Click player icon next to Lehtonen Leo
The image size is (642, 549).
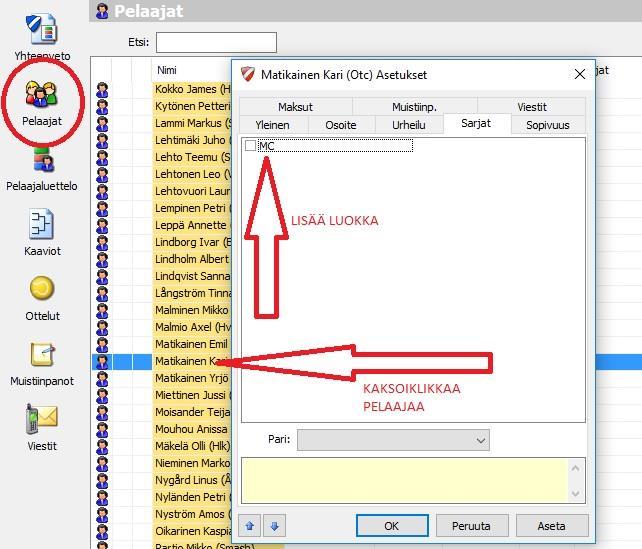[102, 174]
